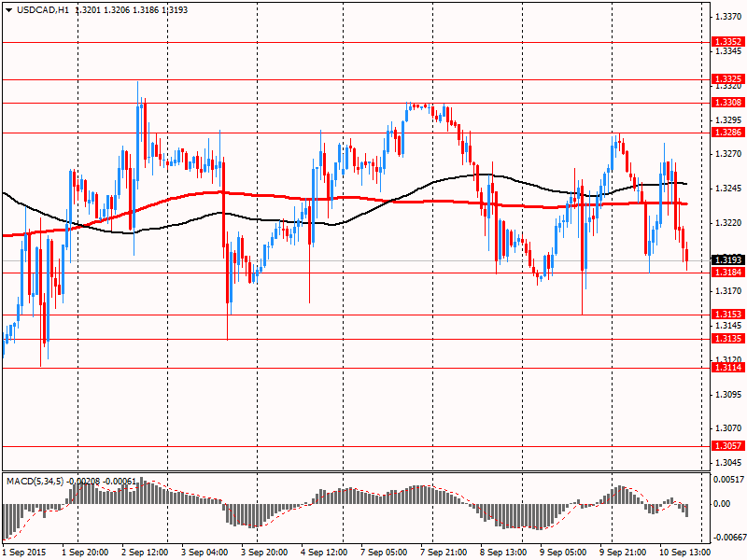Select the 1.3308 red price level label

pyautogui.click(x=728, y=103)
